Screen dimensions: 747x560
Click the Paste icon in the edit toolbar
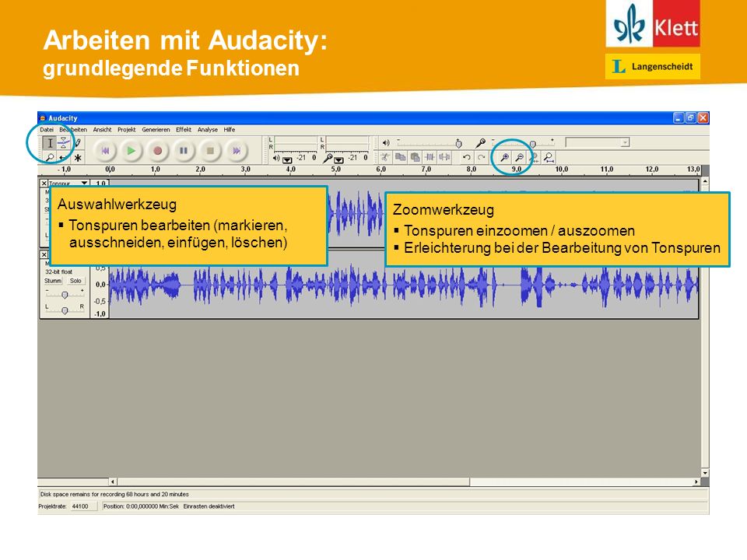(x=415, y=157)
